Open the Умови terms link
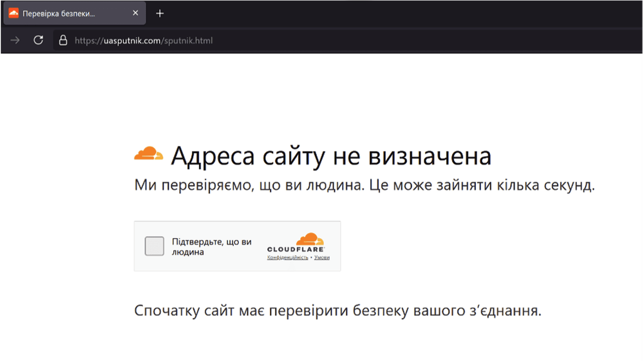 point(322,257)
